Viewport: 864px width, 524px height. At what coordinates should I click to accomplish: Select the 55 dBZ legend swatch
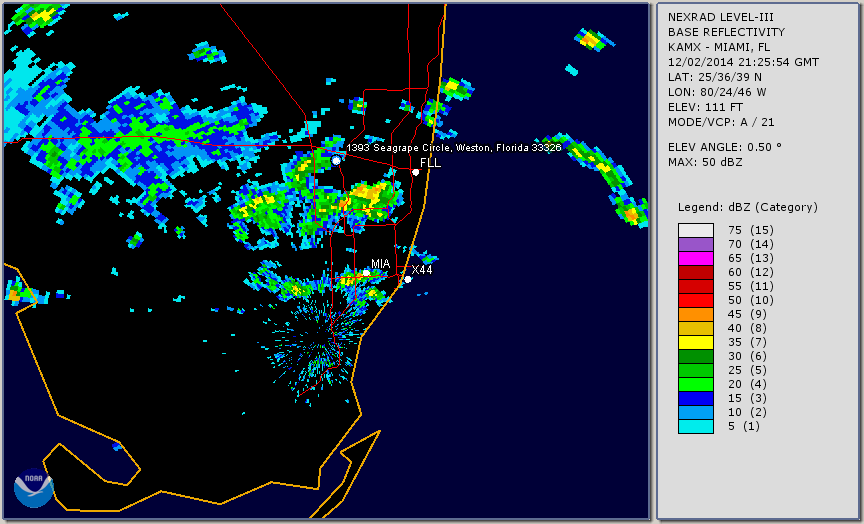point(696,287)
